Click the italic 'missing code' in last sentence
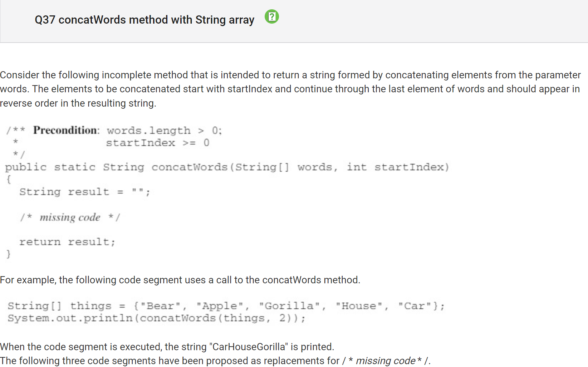This screenshot has width=588, height=367. pyautogui.click(x=386, y=361)
